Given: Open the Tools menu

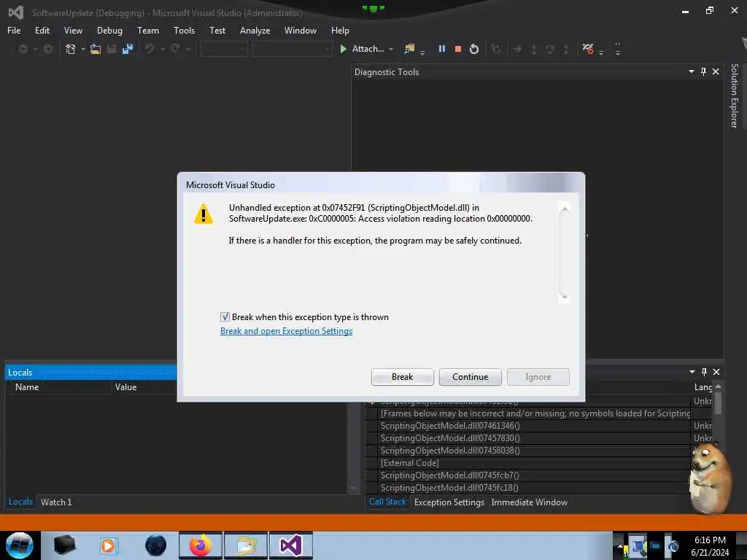Looking at the screenshot, I should pyautogui.click(x=184, y=31).
